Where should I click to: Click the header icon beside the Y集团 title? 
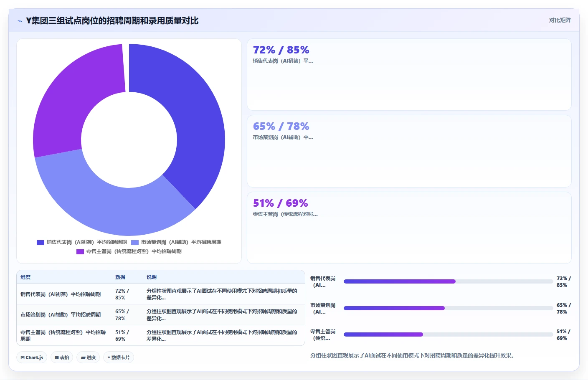[x=20, y=21]
